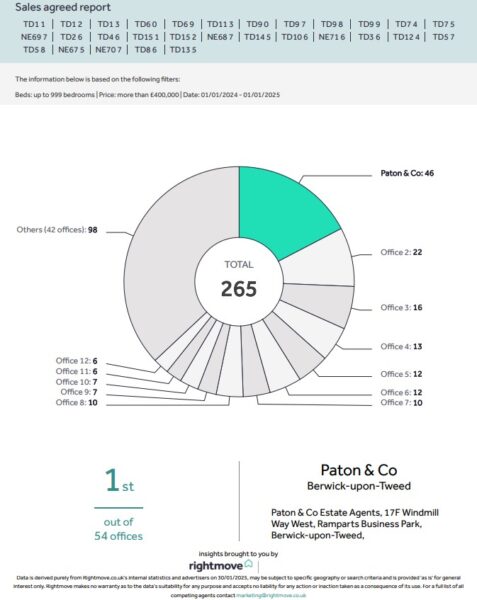477x600 pixels.
Task: Select postcode TD5 8
Action: pos(34,50)
